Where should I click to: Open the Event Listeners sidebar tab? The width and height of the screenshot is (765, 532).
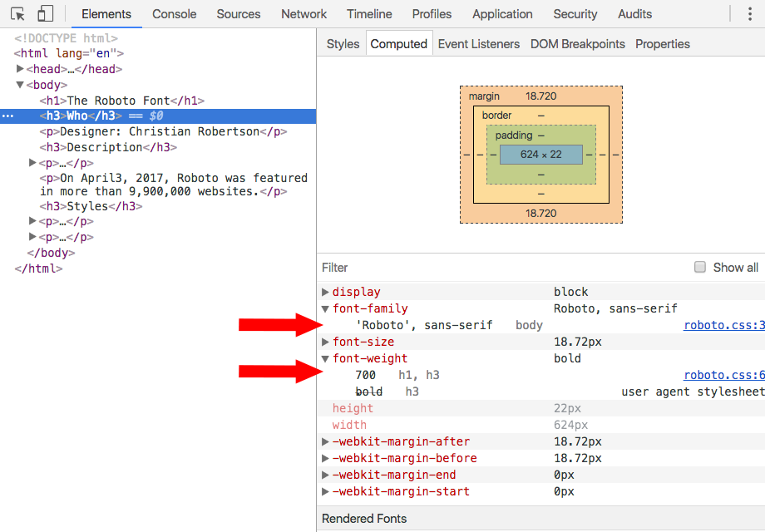pyautogui.click(x=479, y=44)
